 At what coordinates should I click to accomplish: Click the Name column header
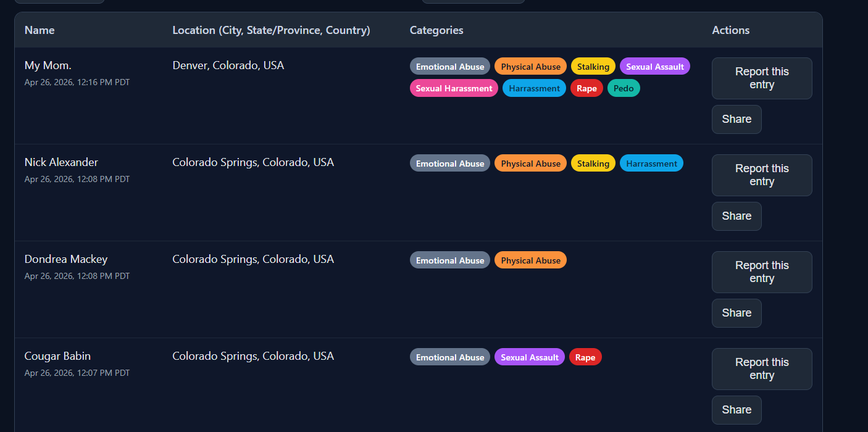coord(40,30)
